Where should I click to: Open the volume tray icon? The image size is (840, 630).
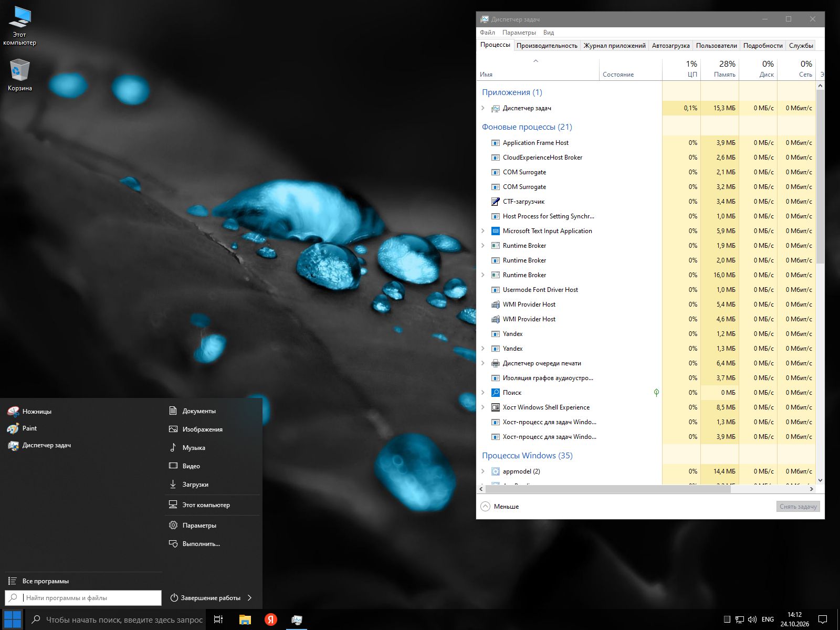tap(752, 619)
